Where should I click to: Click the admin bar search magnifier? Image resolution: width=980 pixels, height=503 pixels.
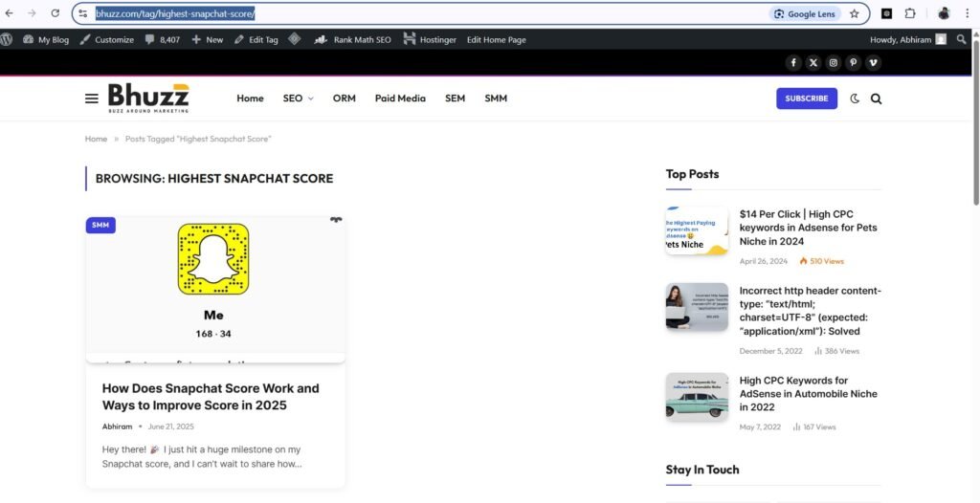click(961, 39)
